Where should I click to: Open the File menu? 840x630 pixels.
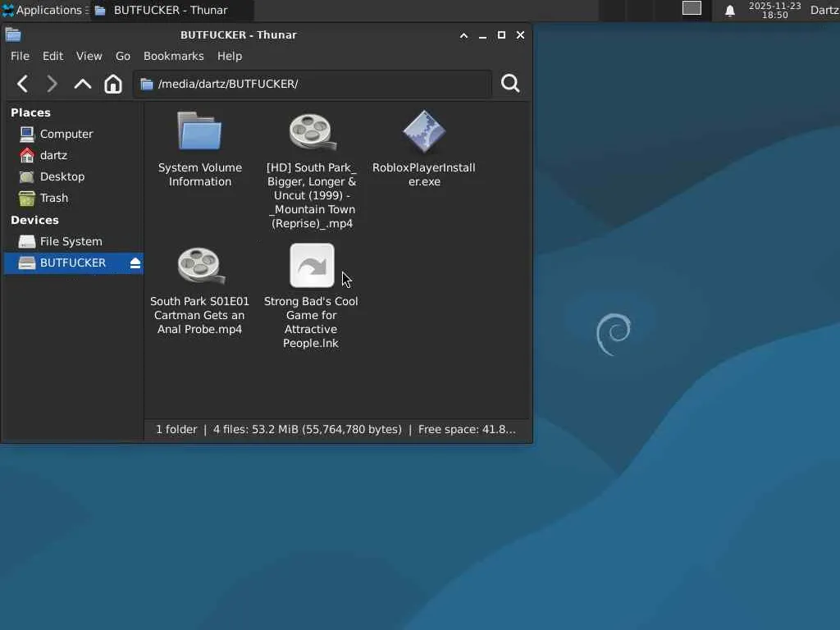click(x=20, y=56)
